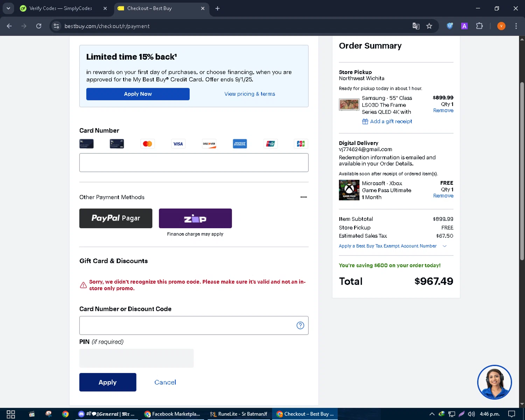Open the warning icon beside promo error
525x420 pixels.
coord(83,285)
